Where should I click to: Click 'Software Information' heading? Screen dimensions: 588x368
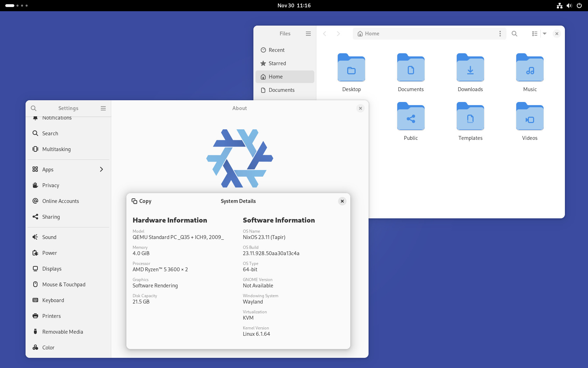coord(279,220)
